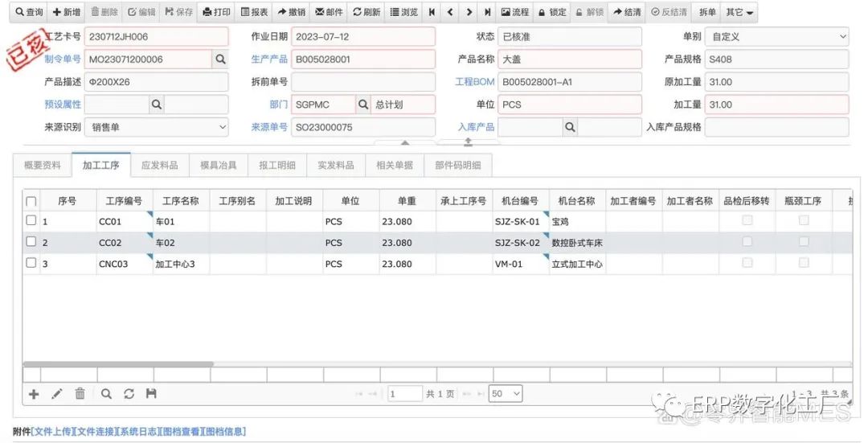
Task: Switch to the 应发料品 tab
Action: tap(159, 165)
